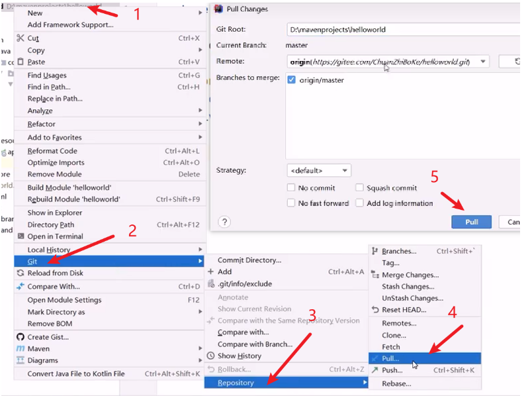The width and height of the screenshot is (532, 396).
Task: Click the Reset HEAD undo icon
Action: [x=375, y=310]
